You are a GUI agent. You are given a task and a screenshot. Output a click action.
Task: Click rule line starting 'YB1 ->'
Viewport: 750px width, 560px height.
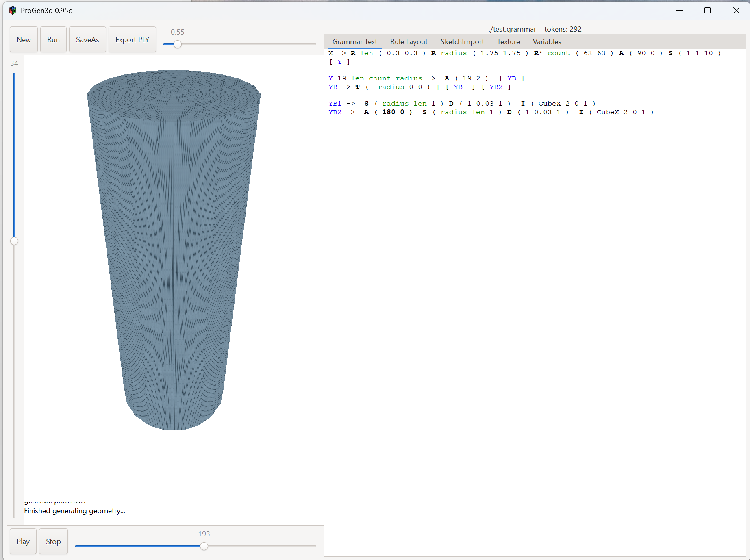[x=462, y=104]
